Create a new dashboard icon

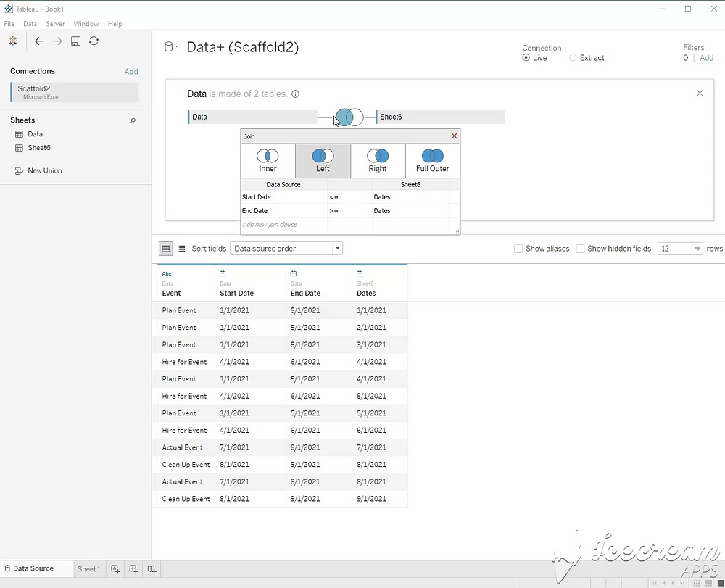pos(133,569)
